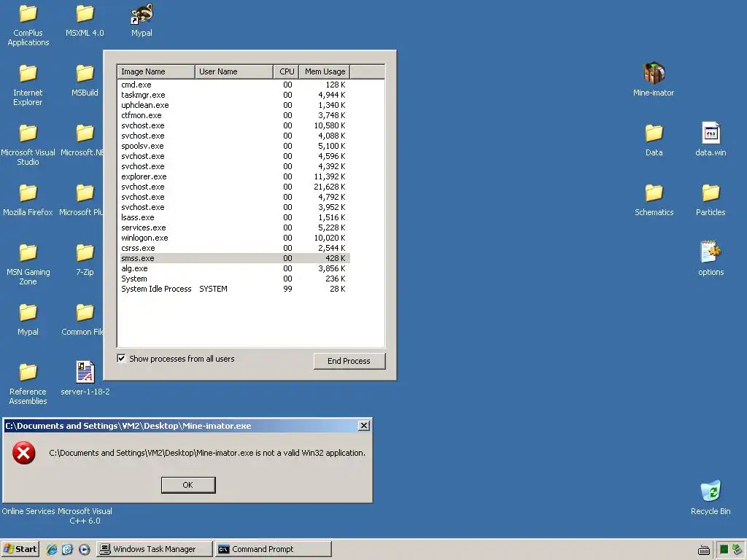This screenshot has height=560, width=747.
Task: Open the Particles folder icon
Action: pyautogui.click(x=711, y=193)
